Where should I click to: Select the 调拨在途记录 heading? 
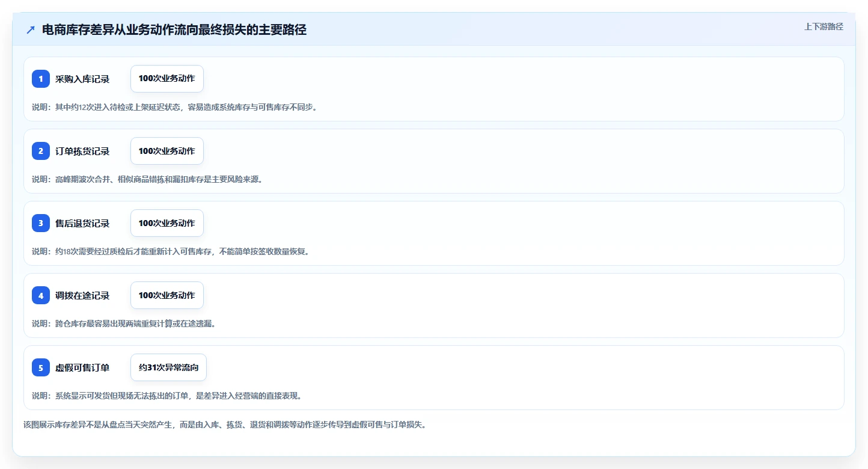(82, 295)
